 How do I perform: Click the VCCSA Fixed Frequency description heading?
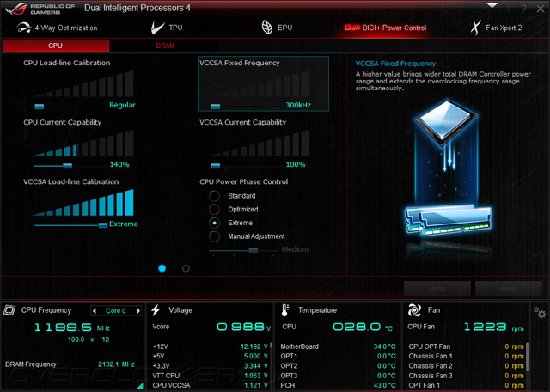(395, 64)
